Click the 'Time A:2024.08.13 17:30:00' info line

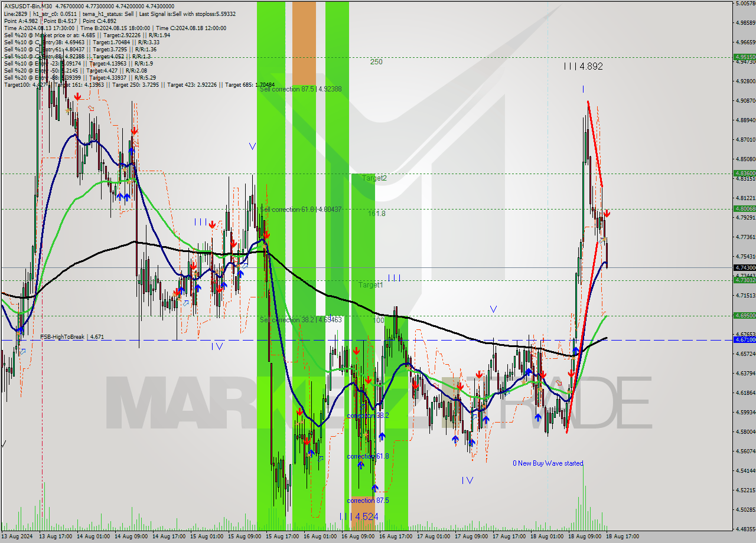[x=115, y=28]
